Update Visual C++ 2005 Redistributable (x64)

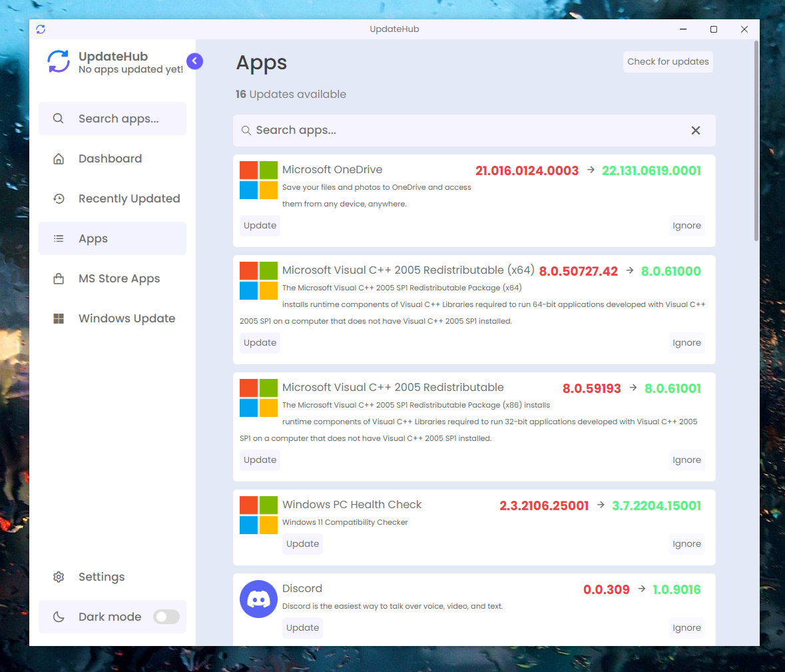[x=260, y=342]
